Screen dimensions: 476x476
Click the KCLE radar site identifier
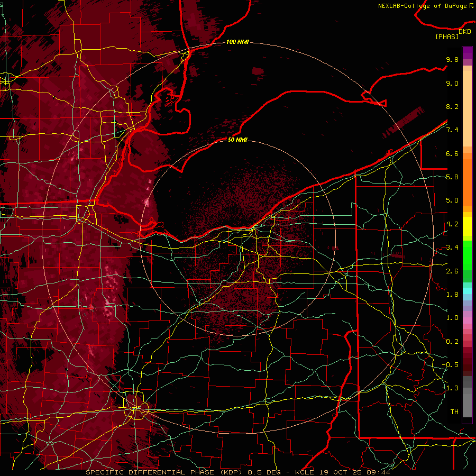tap(305, 472)
